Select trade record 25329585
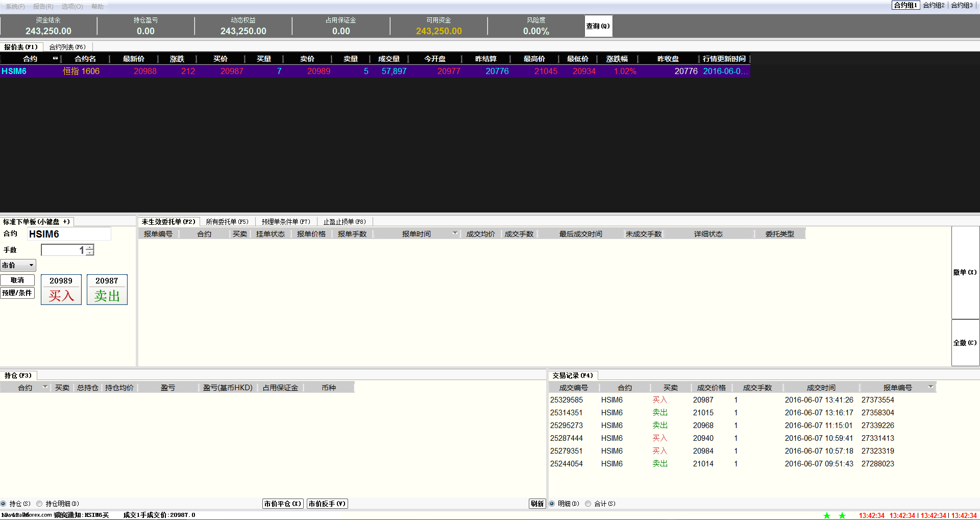Screen dimensions: 980x520 point(742,400)
